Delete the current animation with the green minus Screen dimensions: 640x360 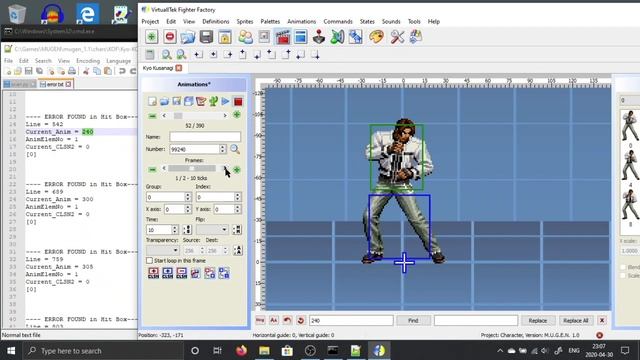pos(152,116)
